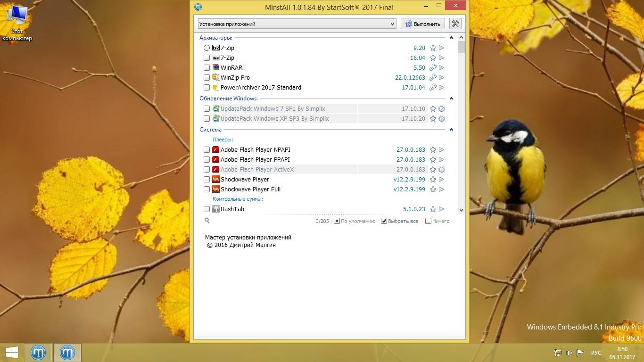Screen dimensions: 644x362
Task: Tick the Adobe Flash Player NPAPI checkbox
Action: coord(207,150)
